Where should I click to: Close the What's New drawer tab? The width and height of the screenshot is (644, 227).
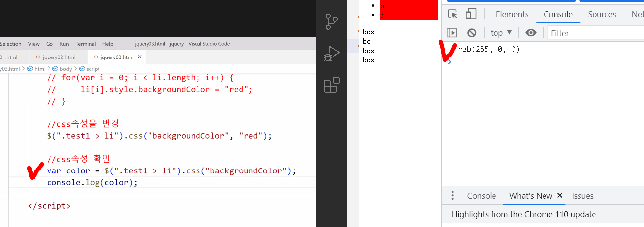coord(560,196)
